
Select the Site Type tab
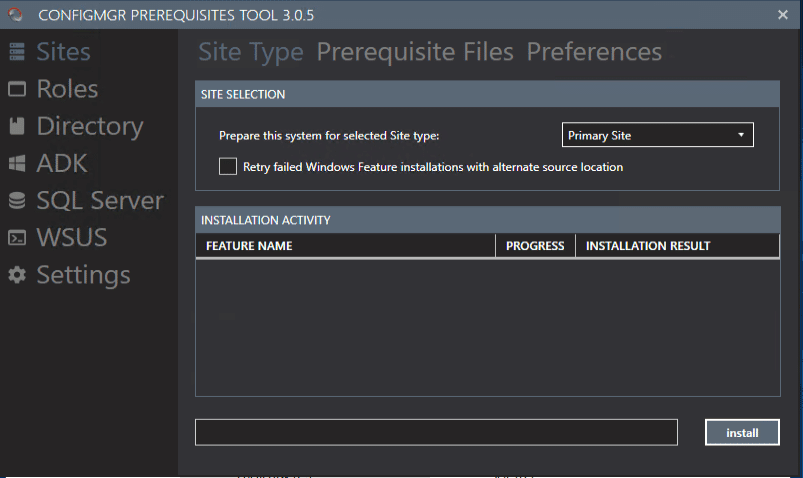[x=251, y=52]
